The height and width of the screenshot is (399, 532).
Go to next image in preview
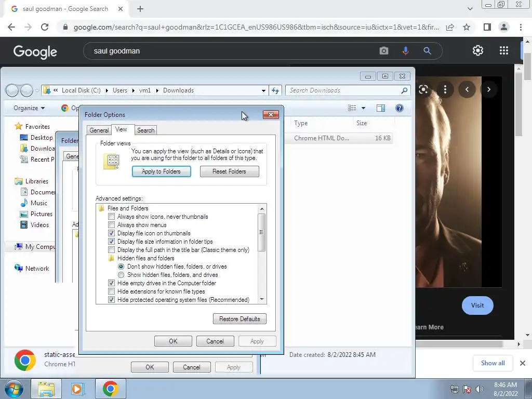[488, 89]
